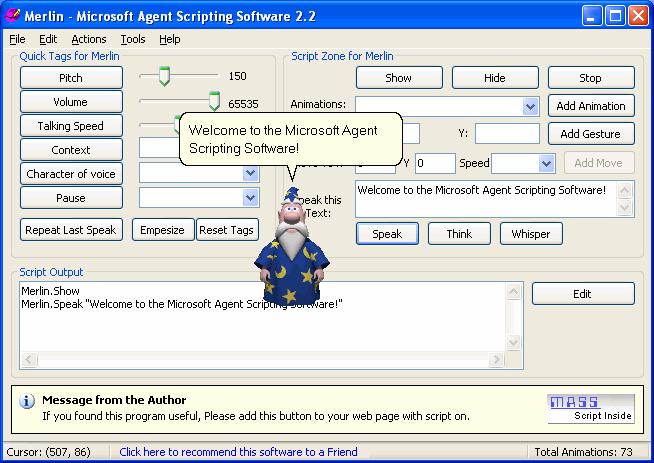Click the Merlin speech balloon
This screenshot has height=463, width=654.
[291, 139]
